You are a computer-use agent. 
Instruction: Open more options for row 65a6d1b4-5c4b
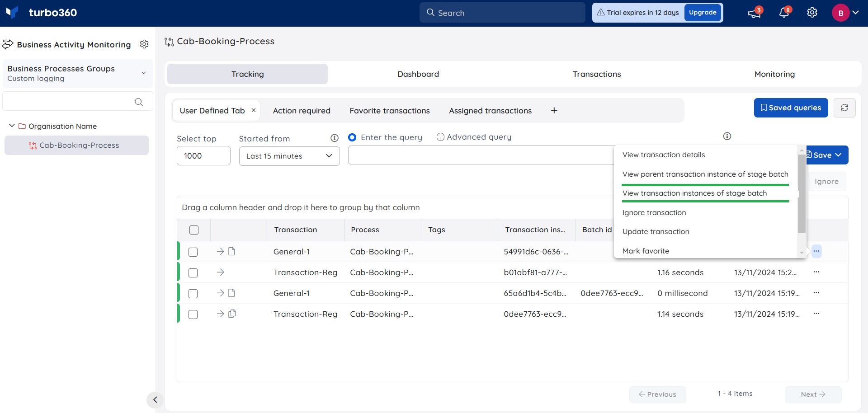pyautogui.click(x=816, y=293)
